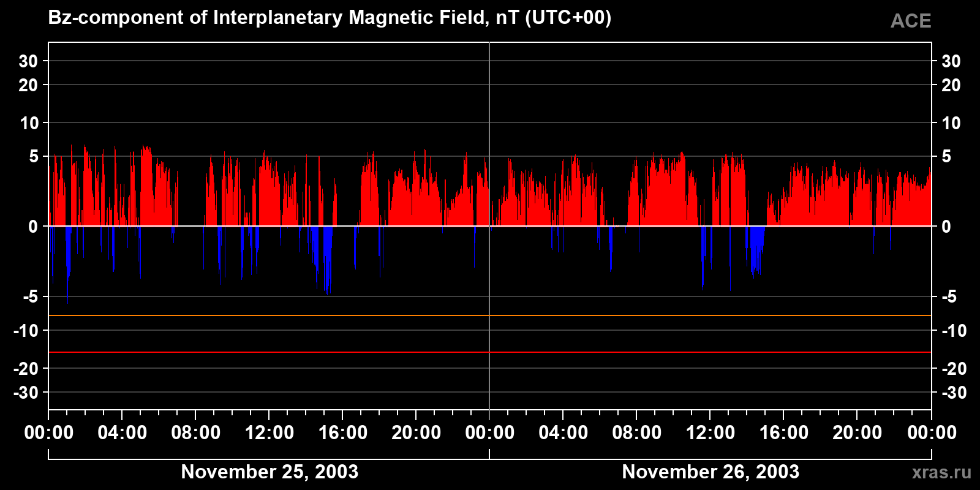Click the -20 label on left axis

(x=26, y=369)
